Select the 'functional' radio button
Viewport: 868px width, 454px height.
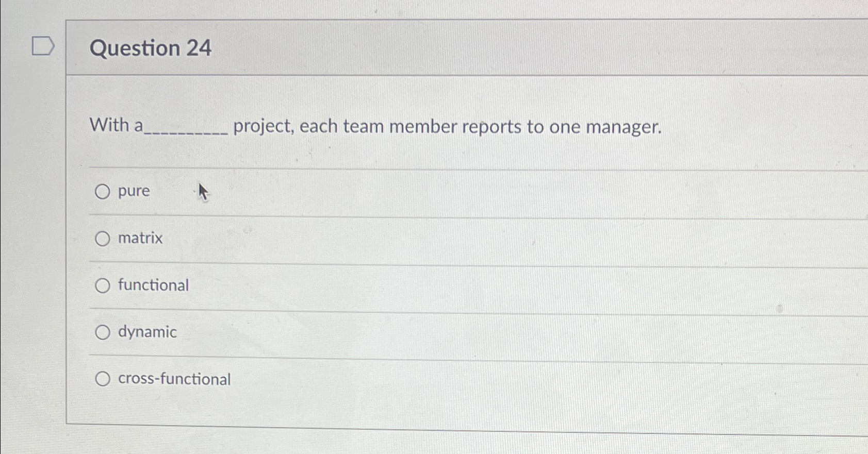click(103, 285)
